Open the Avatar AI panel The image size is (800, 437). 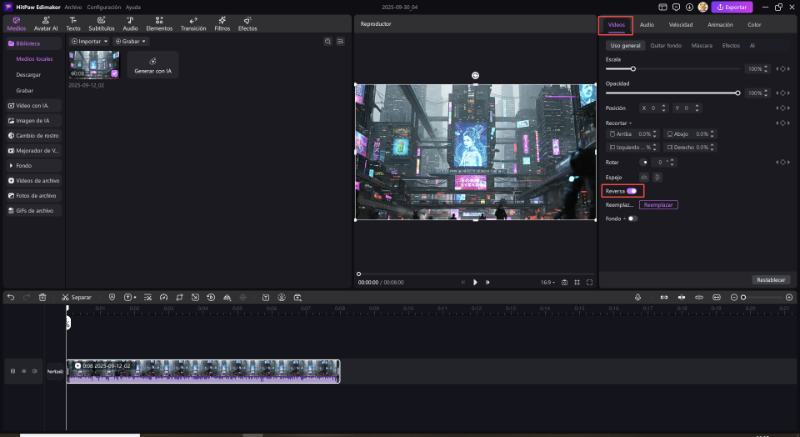point(46,24)
